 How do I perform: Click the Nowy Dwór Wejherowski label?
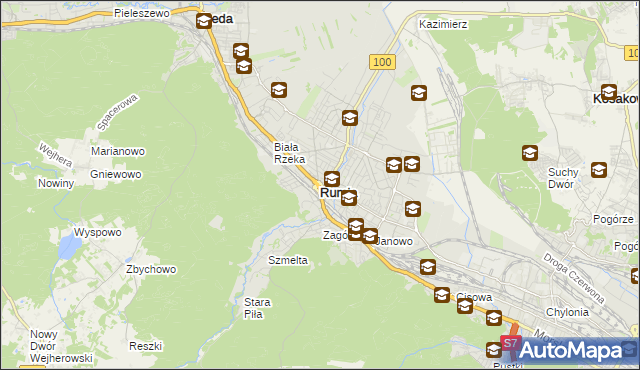[x=61, y=346]
